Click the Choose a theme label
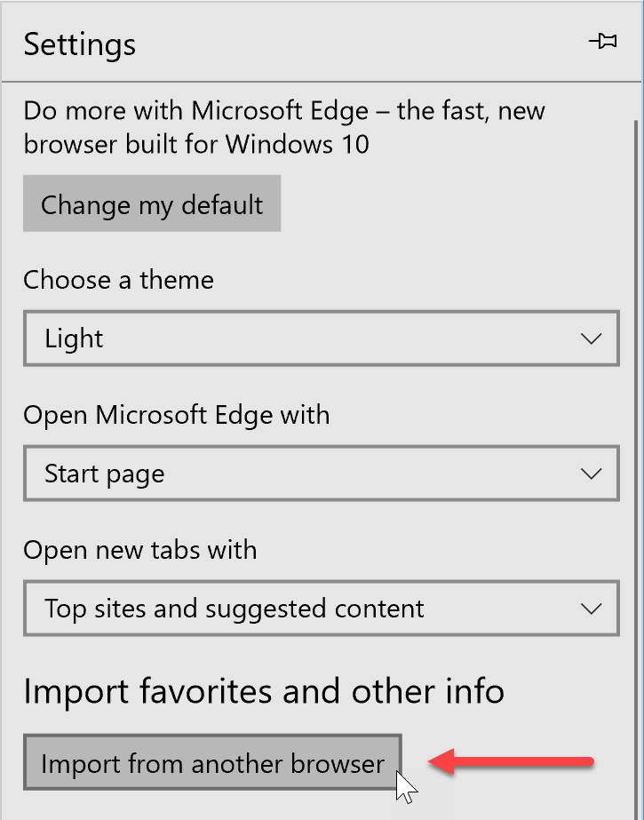 click(x=117, y=280)
